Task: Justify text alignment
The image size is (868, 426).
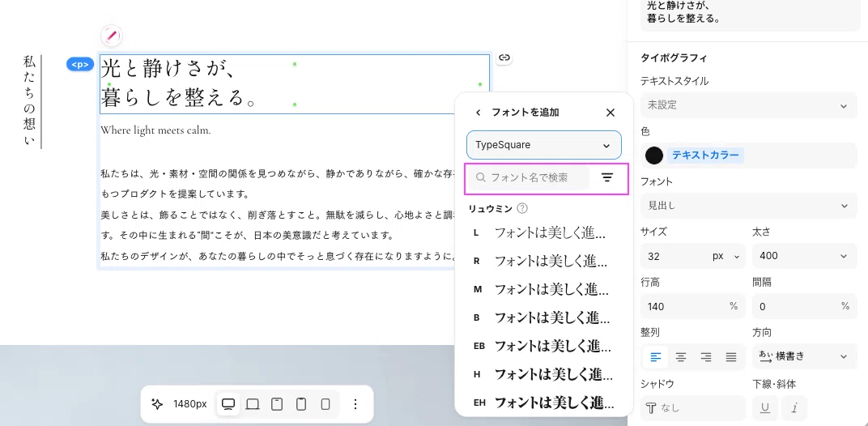Action: 730,357
